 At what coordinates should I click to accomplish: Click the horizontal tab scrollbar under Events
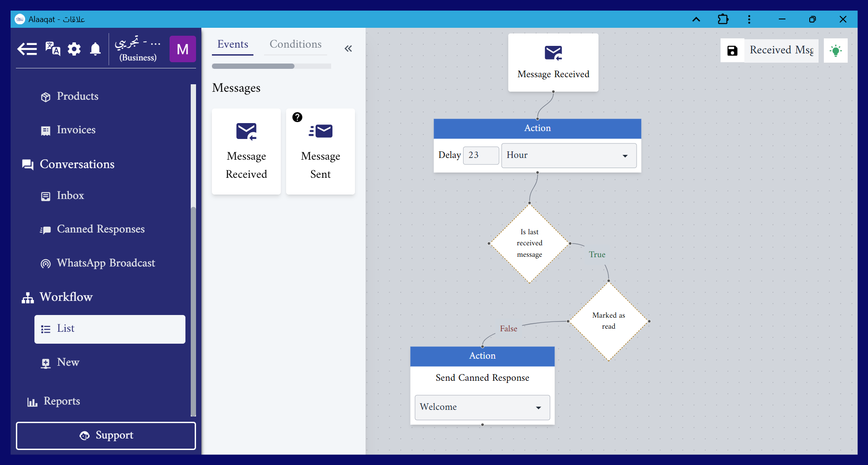253,66
